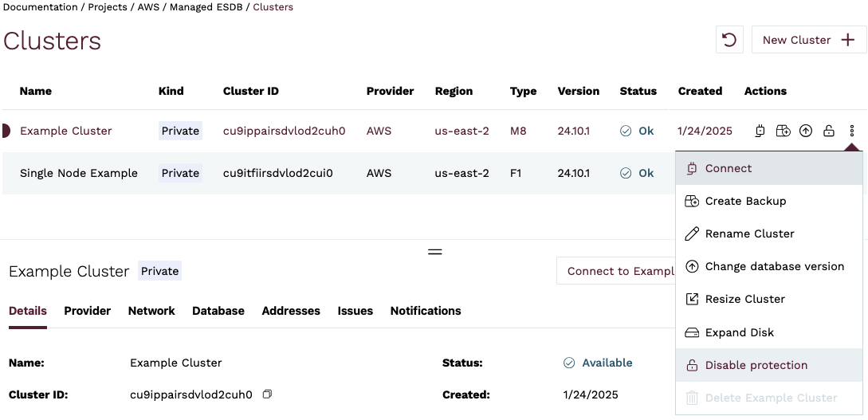
Task: Click the unlock protection icon in Example Cluster row
Action: (829, 131)
